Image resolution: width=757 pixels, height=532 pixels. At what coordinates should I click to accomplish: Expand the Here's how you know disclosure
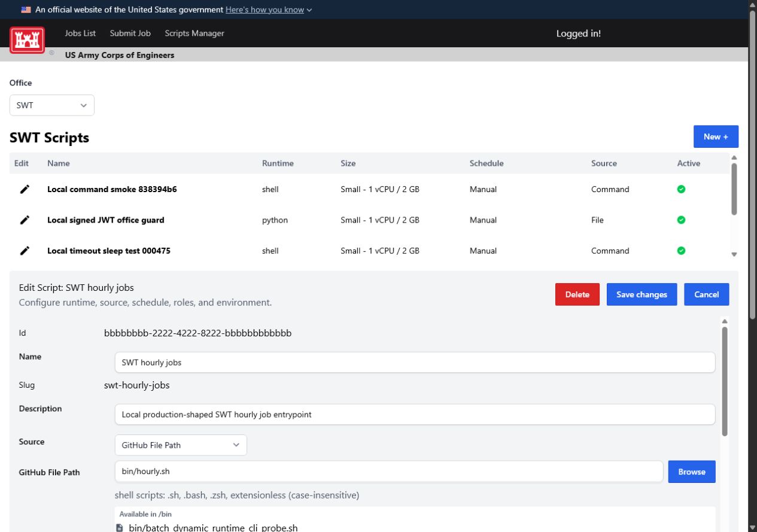click(x=268, y=10)
